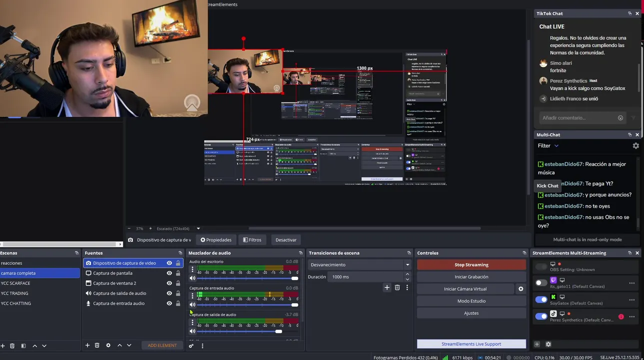Open options menu for SoyGatox output
Viewport: 644px width, 360px height.
(632, 300)
